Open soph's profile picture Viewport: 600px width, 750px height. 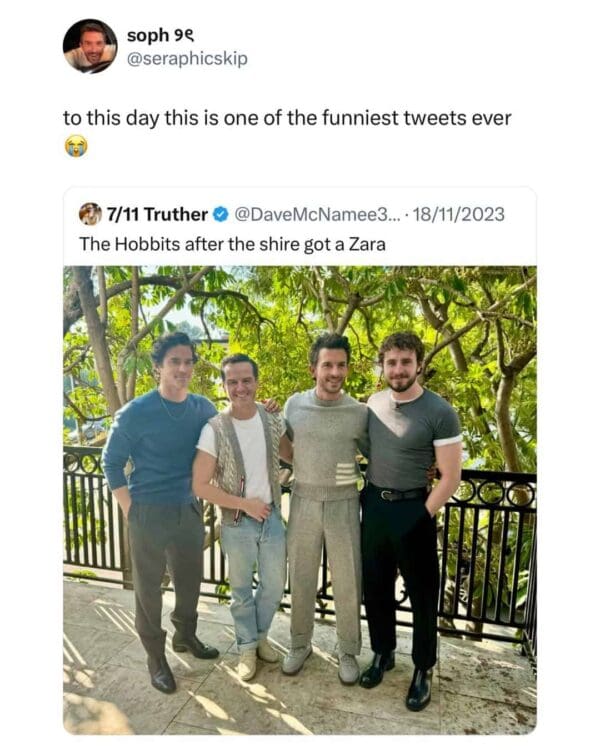click(89, 46)
